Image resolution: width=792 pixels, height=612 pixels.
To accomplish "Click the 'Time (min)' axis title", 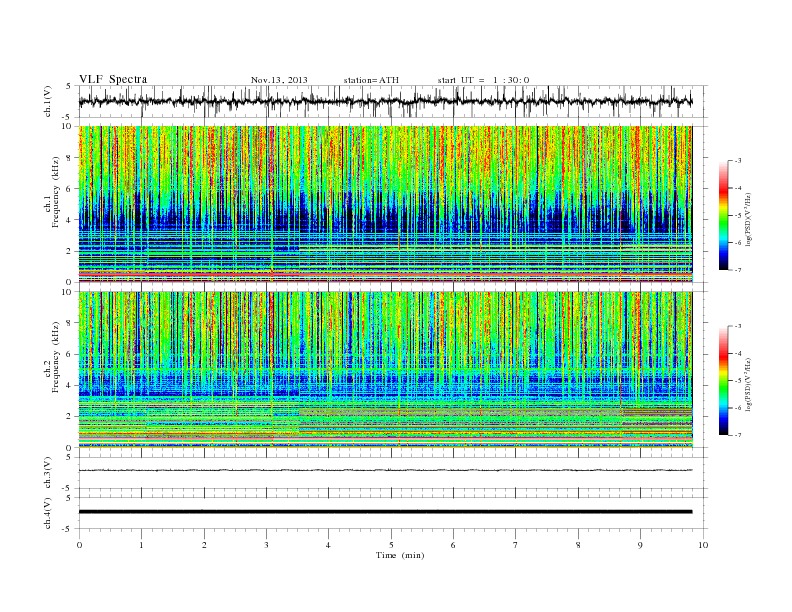I will (400, 555).
